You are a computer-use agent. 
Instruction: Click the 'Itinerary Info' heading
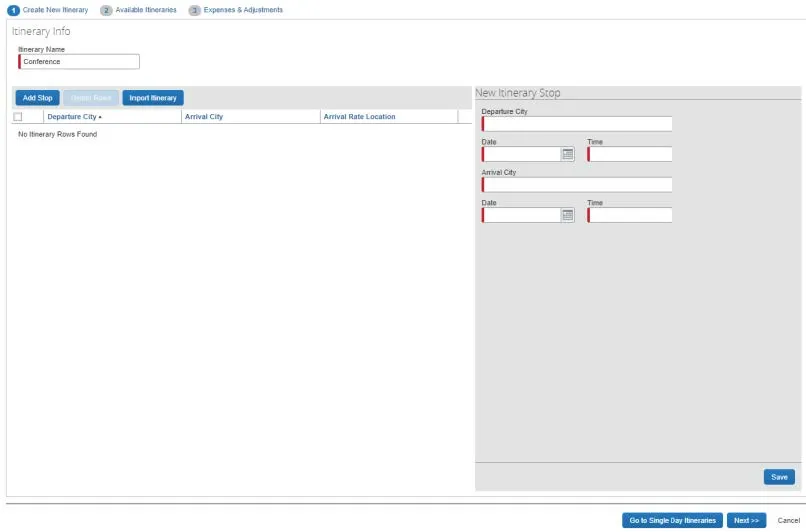click(41, 31)
